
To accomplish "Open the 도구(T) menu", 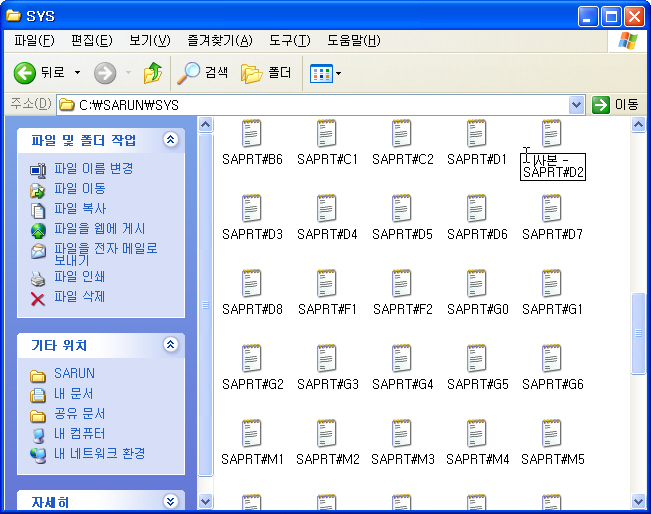I will tap(290, 41).
